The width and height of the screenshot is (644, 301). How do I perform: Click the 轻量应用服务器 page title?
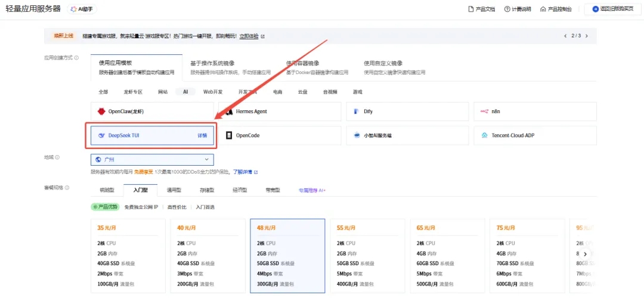[33, 9]
